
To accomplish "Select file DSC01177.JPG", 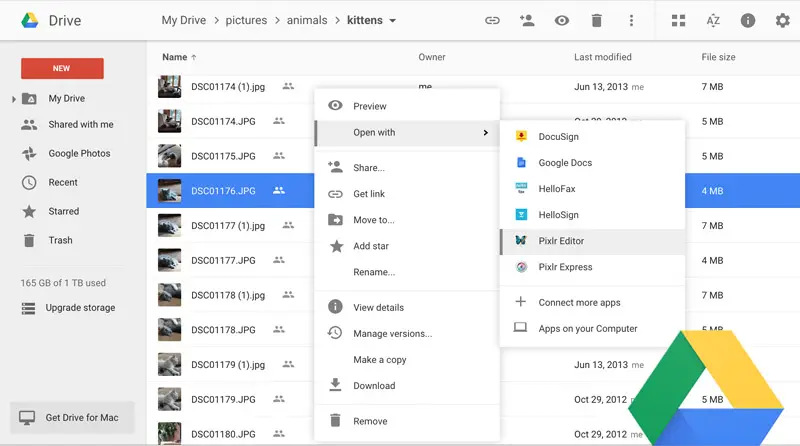I will click(223, 260).
